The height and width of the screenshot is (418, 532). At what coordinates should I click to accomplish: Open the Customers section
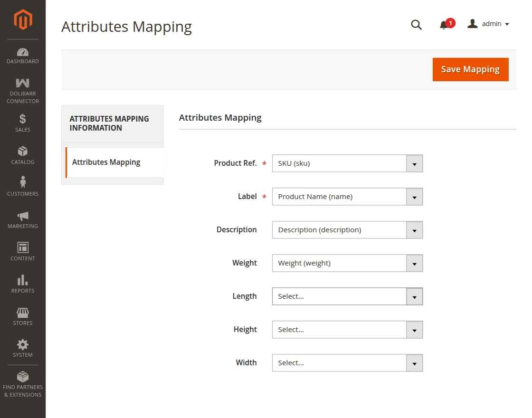pos(22,184)
